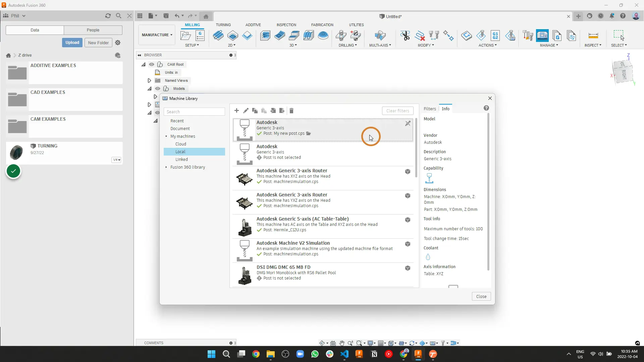The image size is (644, 362).
Task: Click the 2D Adaptive Clearing icon
Action: point(218,36)
